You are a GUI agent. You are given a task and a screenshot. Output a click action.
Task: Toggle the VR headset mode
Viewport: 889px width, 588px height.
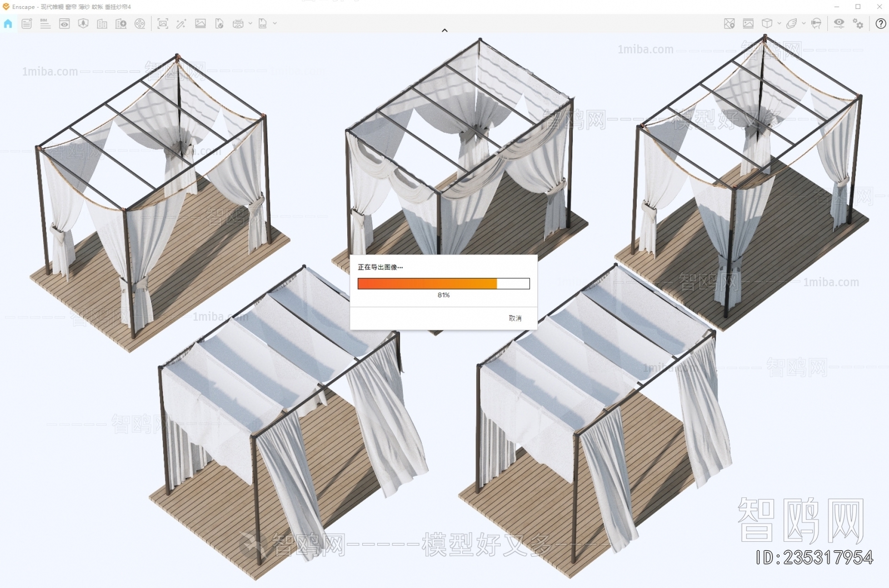816,24
